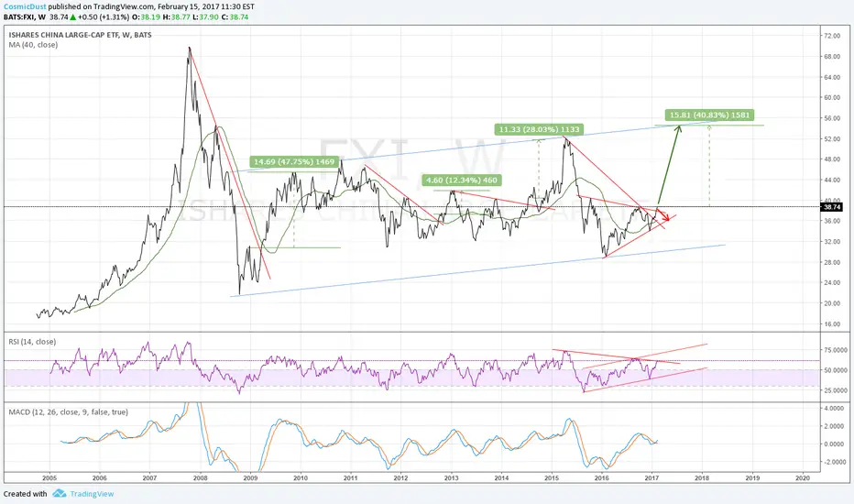Viewport: 854px width, 504px height.
Task: Select the RSI 50.0000 axis label
Action: [835, 370]
